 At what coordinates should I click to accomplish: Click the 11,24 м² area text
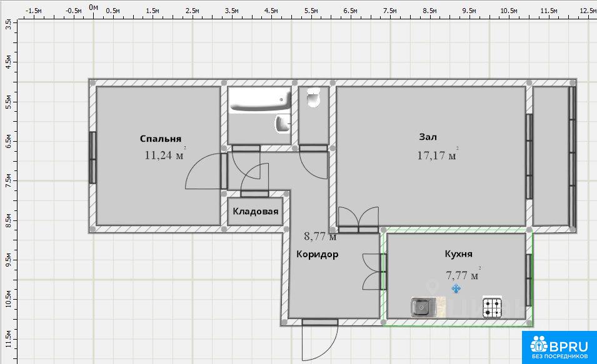point(164,155)
